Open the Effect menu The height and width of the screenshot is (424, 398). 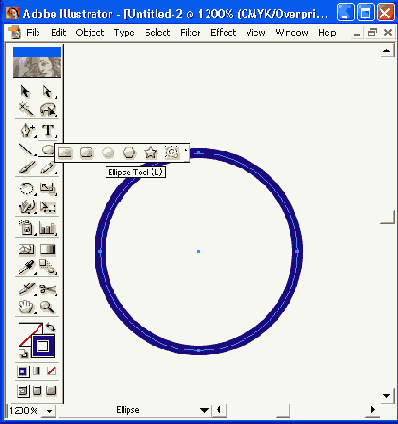point(223,33)
